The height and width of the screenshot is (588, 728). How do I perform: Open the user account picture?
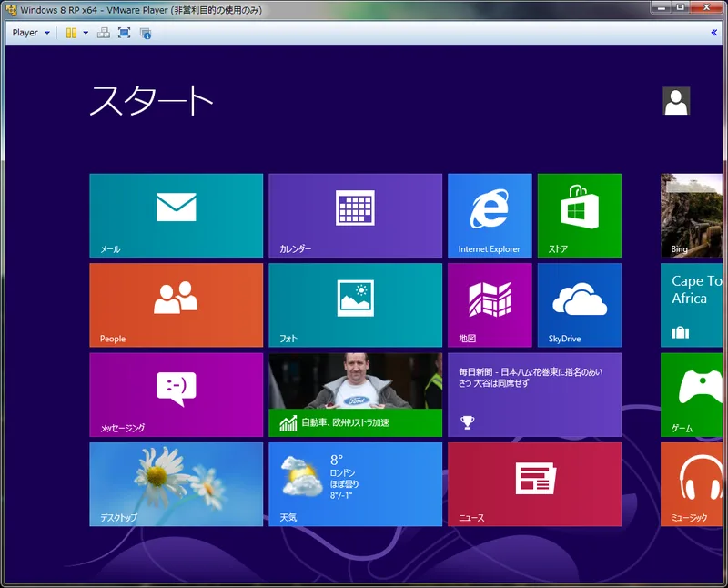pos(676,101)
